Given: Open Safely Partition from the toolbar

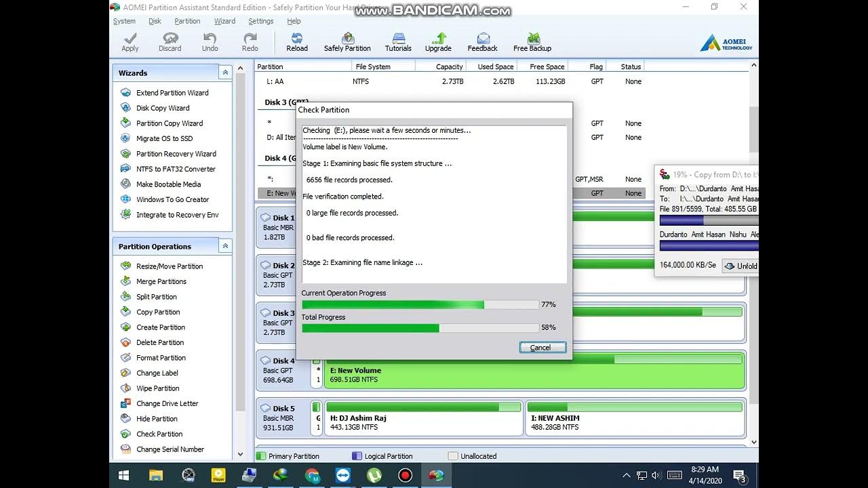Looking at the screenshot, I should (x=347, y=42).
